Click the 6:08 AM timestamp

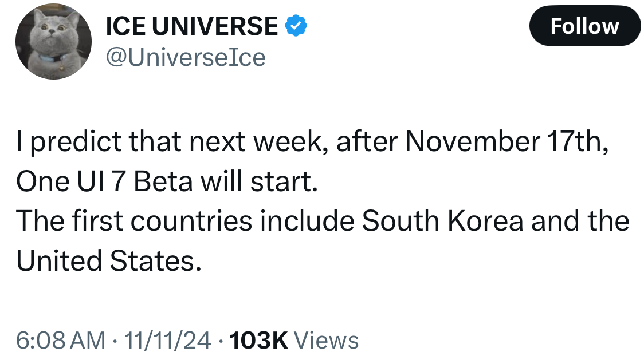[x=60, y=340]
